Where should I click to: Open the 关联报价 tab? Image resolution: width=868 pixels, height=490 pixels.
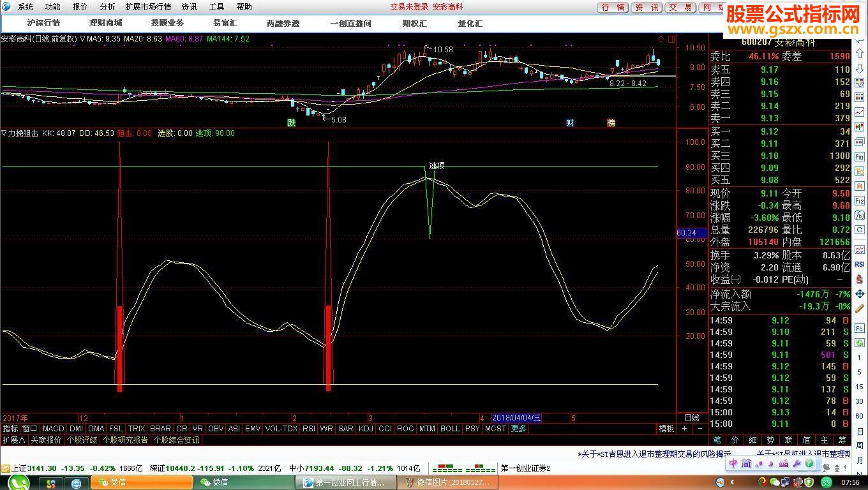click(47, 440)
